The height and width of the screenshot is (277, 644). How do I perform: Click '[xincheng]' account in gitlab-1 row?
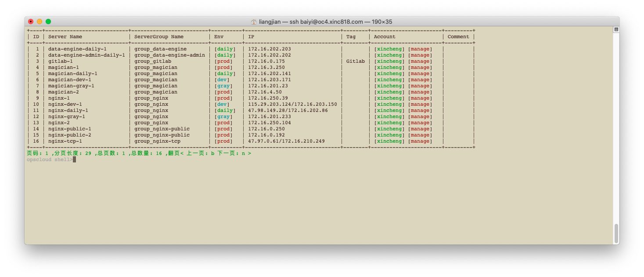click(x=389, y=61)
